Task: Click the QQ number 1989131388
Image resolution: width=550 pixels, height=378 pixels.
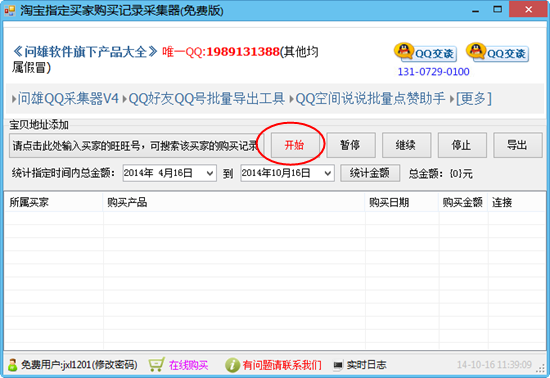Action: coord(243,52)
